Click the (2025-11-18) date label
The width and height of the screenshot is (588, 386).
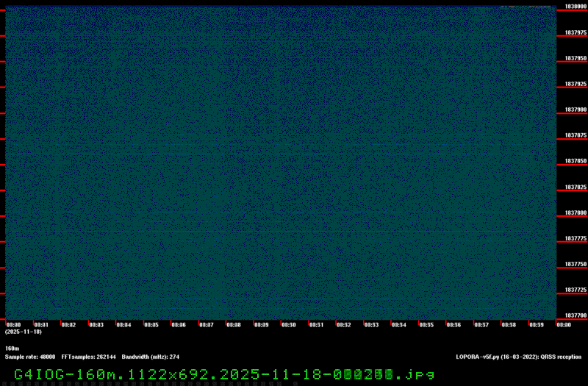[x=24, y=332]
